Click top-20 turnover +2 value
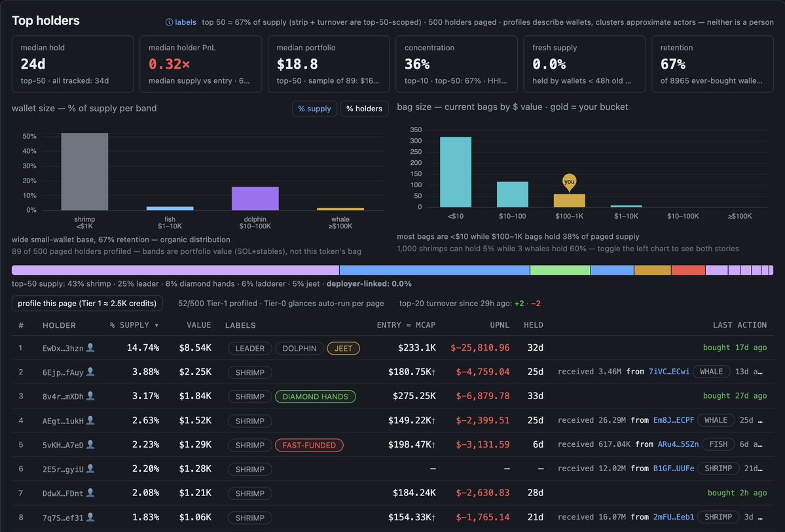 coord(519,303)
